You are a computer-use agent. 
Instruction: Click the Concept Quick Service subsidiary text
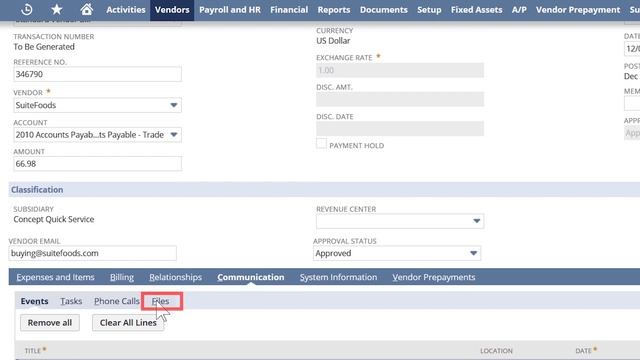click(53, 219)
